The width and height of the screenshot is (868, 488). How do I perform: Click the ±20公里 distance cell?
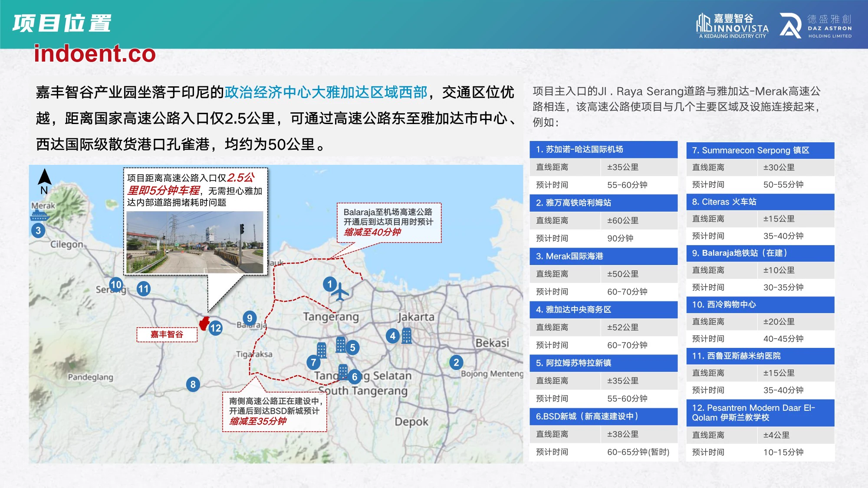(796, 322)
